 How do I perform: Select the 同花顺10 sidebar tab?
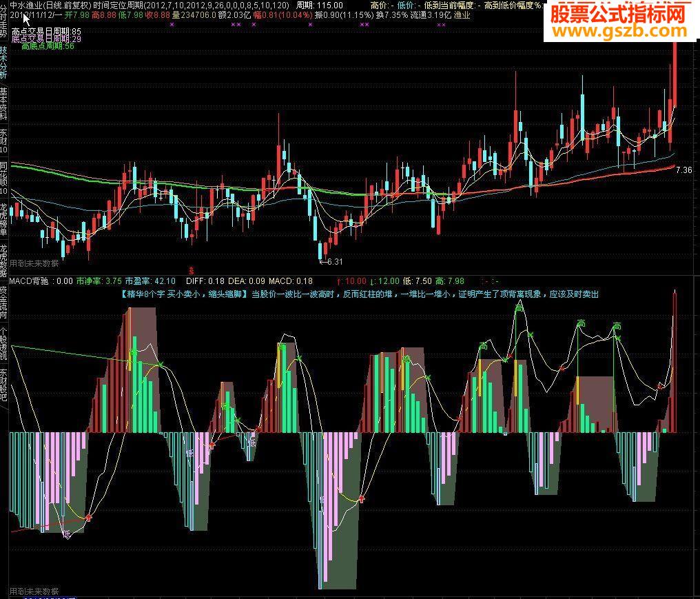pos(3,178)
